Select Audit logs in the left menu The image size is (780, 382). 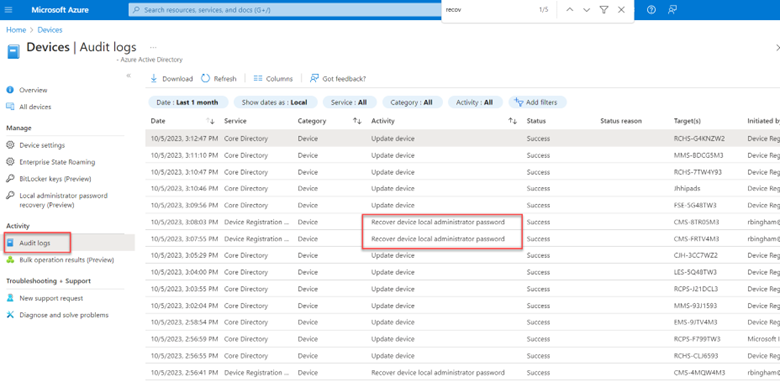(35, 243)
